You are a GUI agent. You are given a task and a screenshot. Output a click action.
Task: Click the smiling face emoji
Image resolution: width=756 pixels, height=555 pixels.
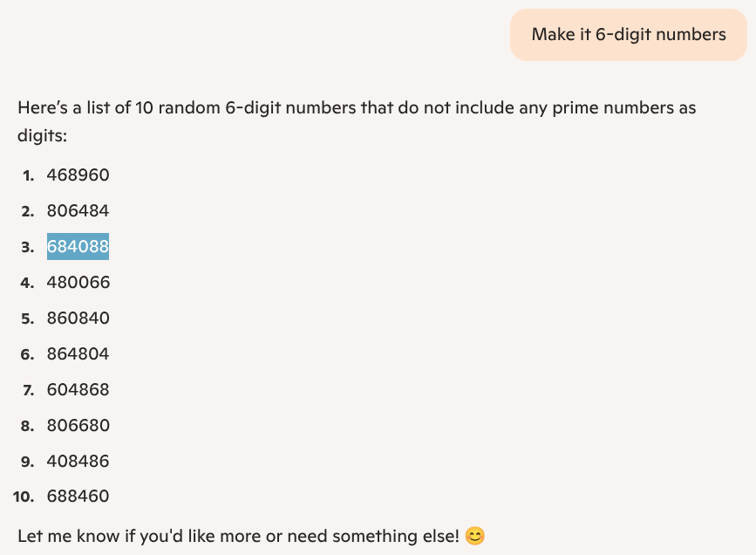[x=475, y=536]
